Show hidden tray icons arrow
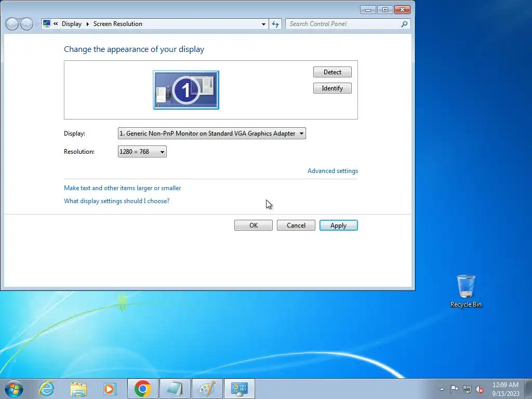 click(x=442, y=389)
